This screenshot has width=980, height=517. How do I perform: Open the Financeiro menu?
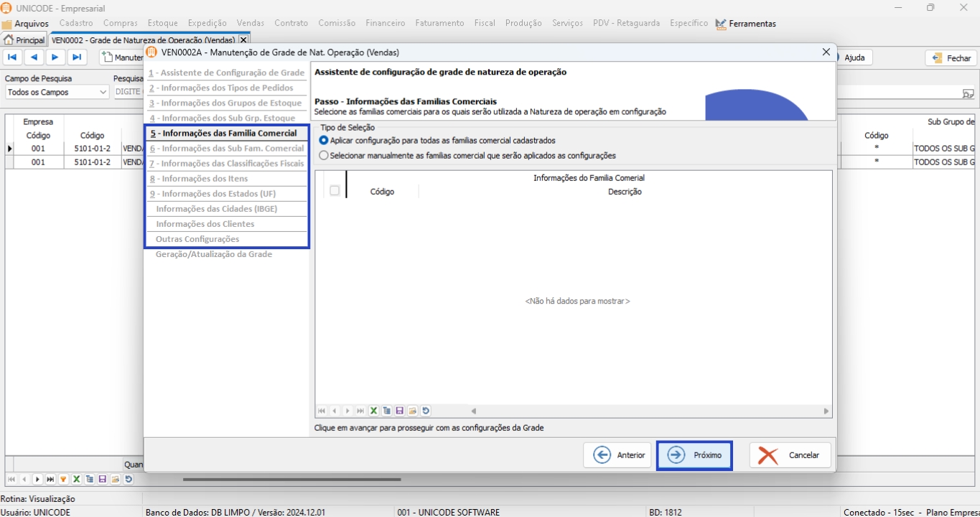pos(385,23)
